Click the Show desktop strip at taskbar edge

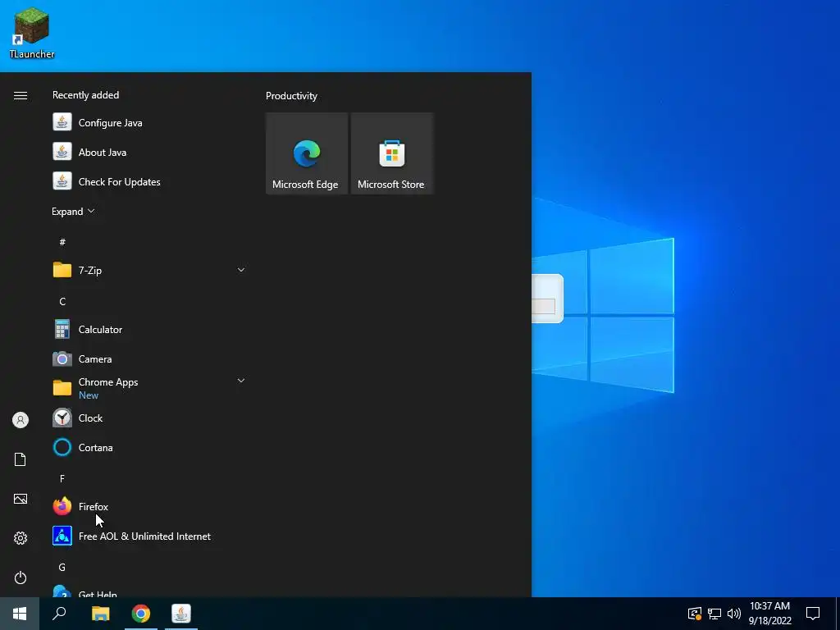coord(838,614)
